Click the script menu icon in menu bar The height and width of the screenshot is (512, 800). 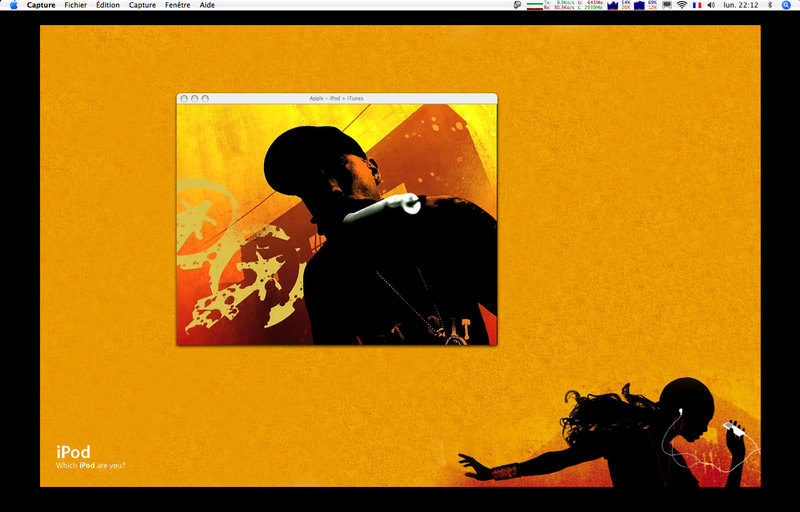click(x=517, y=5)
